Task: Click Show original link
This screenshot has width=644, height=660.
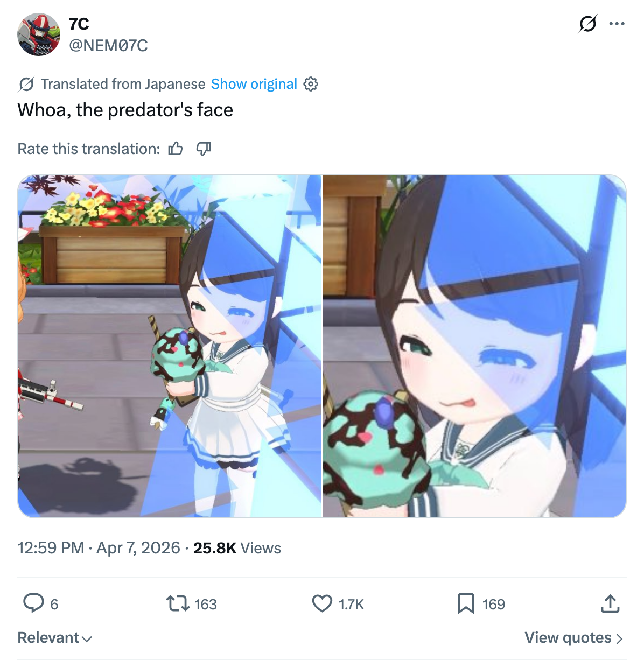Action: click(254, 84)
